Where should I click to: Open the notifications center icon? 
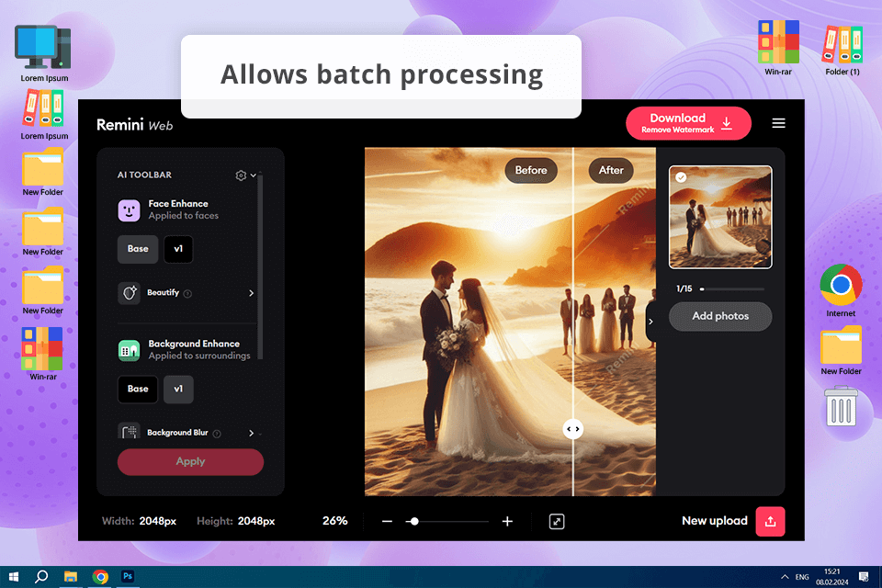864,577
